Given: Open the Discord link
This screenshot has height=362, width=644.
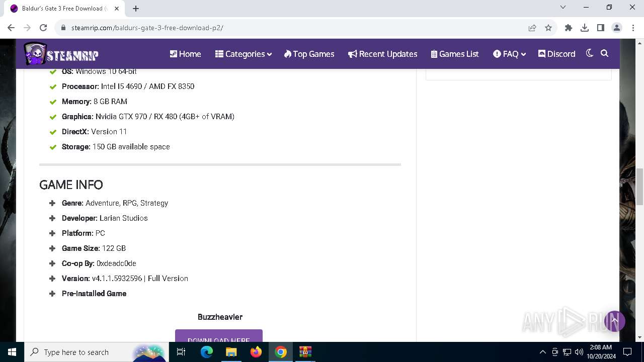Looking at the screenshot, I should [556, 54].
